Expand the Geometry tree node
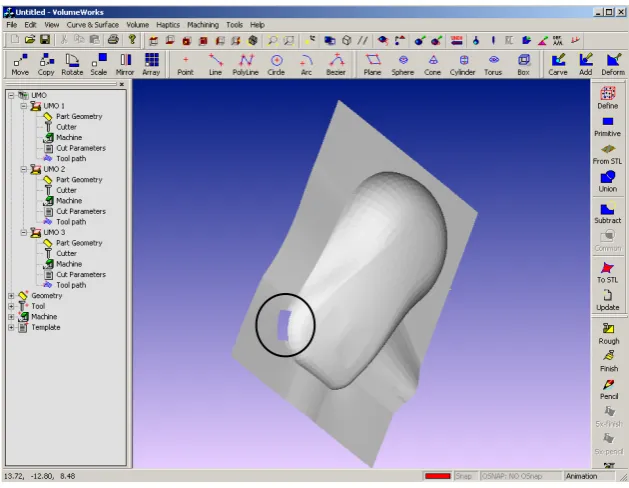The image size is (629, 488). coord(11,296)
